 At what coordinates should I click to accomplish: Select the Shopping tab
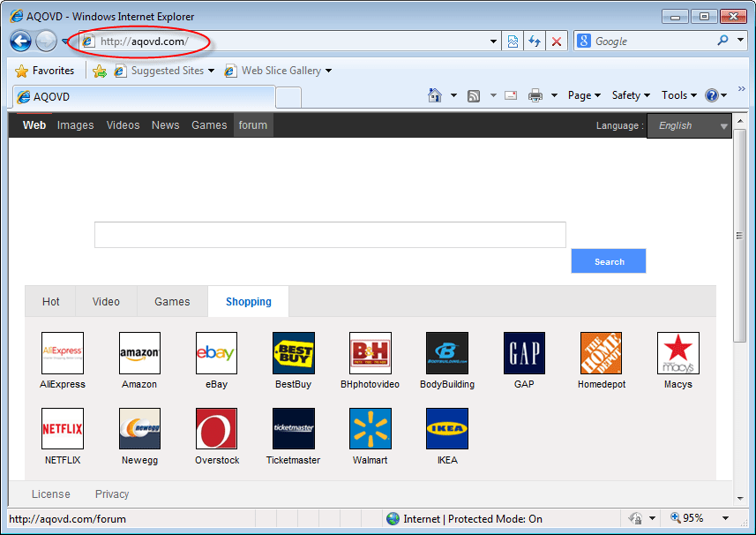pyautogui.click(x=249, y=302)
